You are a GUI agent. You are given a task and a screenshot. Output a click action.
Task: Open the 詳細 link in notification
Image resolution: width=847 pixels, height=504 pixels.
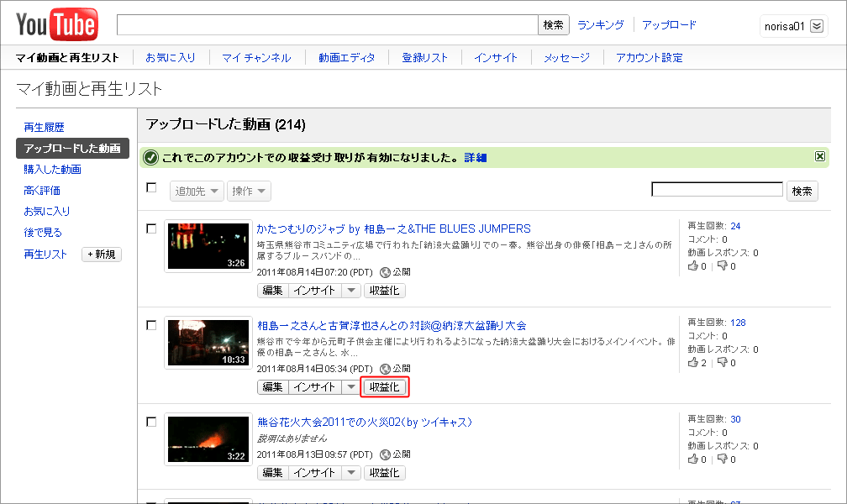tap(476, 158)
